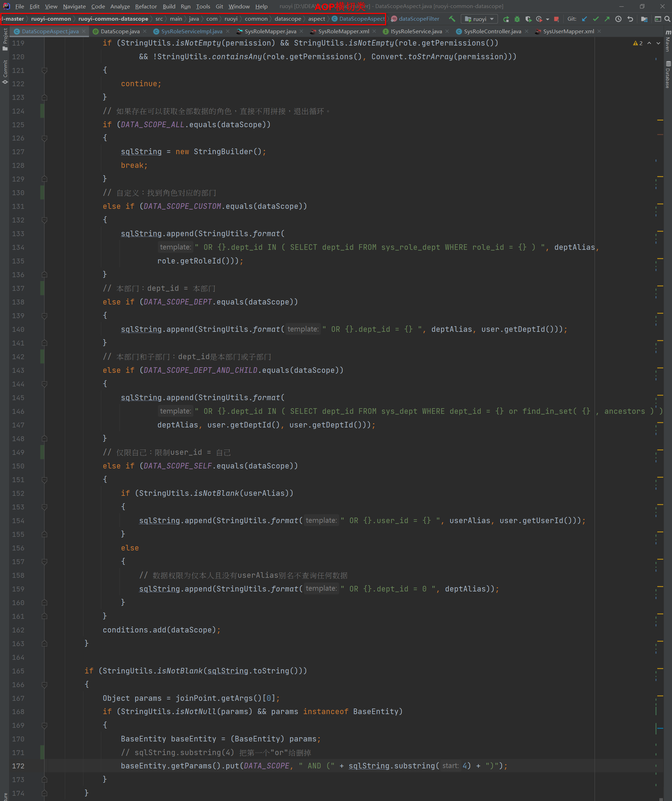Click the IntelliJ IDEA logo icon
This screenshot has width=672, height=801.
(6, 6)
